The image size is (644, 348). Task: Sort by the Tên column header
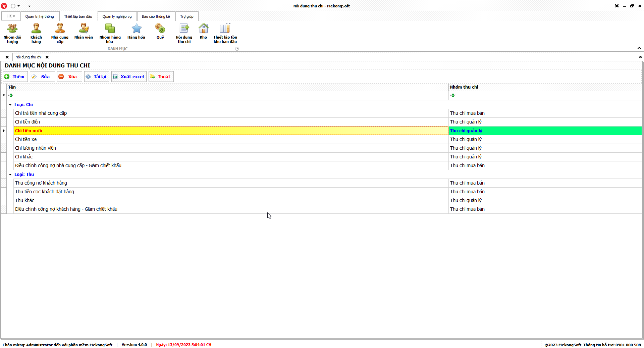coord(228,87)
